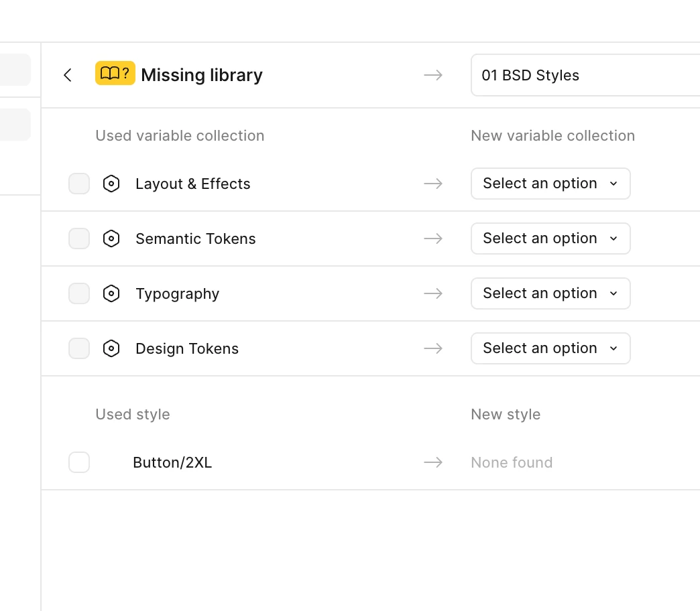
Task: Enable the Button/2XL style checkbox
Action: click(79, 462)
